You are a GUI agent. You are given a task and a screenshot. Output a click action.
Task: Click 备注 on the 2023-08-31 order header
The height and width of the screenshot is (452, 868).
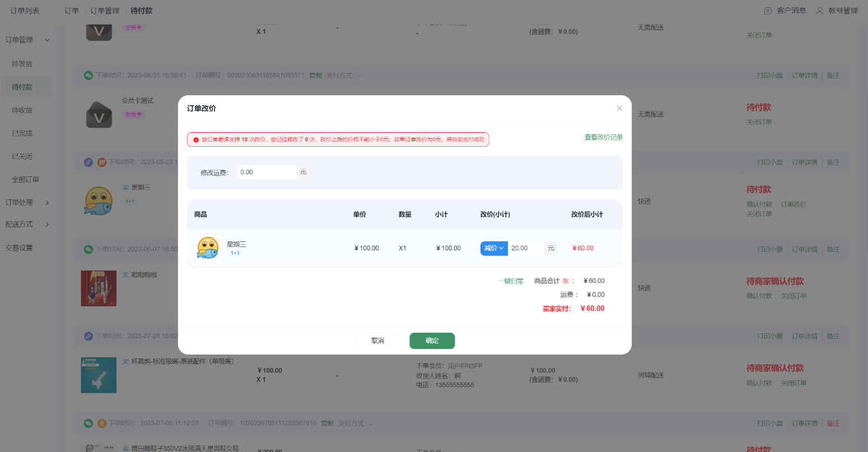coord(833,76)
